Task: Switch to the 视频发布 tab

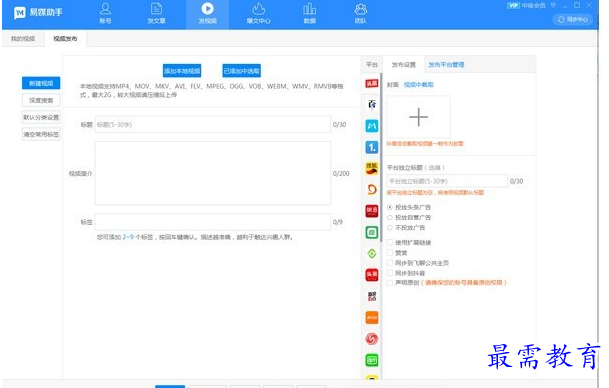Action: (x=65, y=39)
